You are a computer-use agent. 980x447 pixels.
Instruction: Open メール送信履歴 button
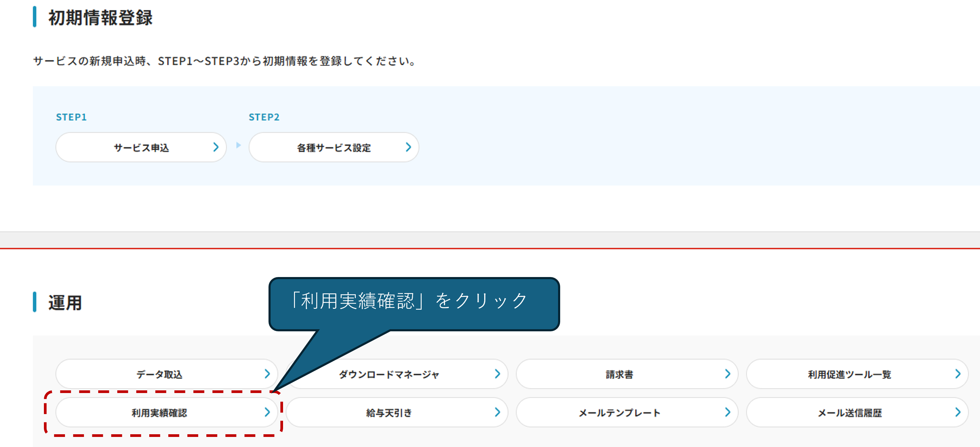tap(857, 412)
